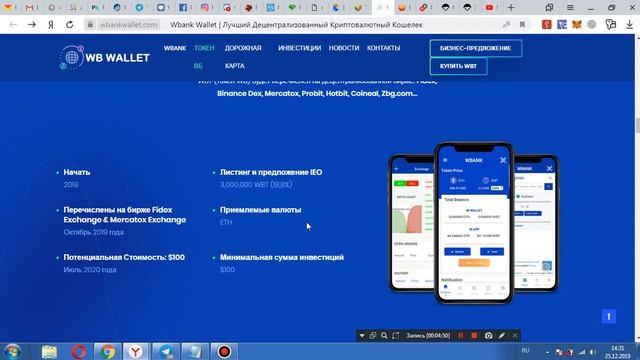Open the Windows Start menu

coord(13,351)
